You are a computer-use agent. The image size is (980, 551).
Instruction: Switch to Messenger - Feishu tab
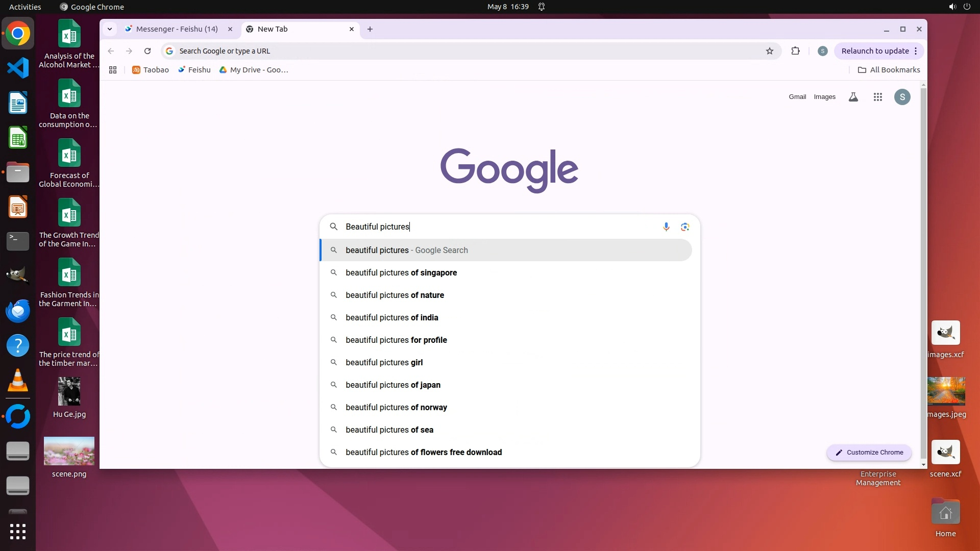point(177,29)
